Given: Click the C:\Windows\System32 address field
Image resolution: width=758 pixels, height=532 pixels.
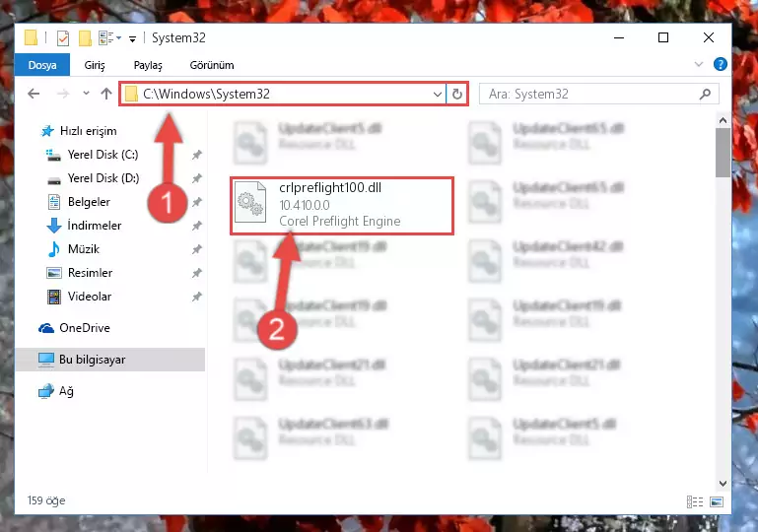Looking at the screenshot, I should click(x=283, y=94).
